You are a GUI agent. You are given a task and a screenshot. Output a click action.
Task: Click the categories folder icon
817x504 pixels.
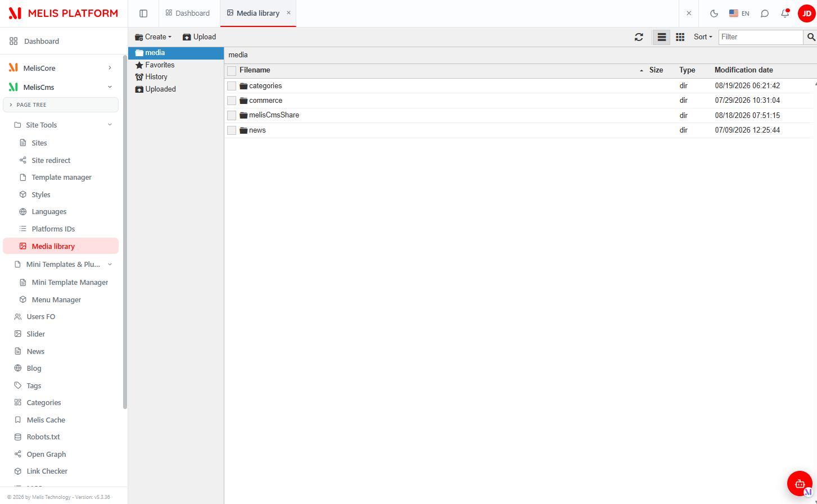(243, 86)
